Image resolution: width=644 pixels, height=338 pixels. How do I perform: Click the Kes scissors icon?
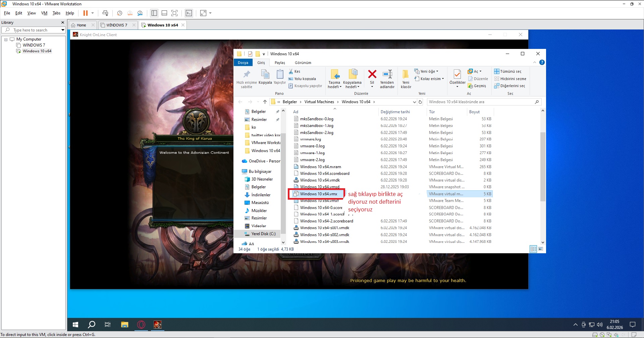291,71
